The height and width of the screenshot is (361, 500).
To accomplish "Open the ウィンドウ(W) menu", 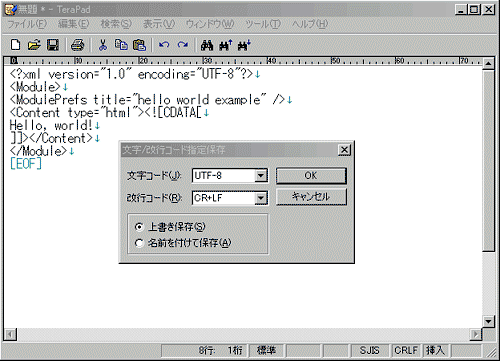I will (x=210, y=24).
